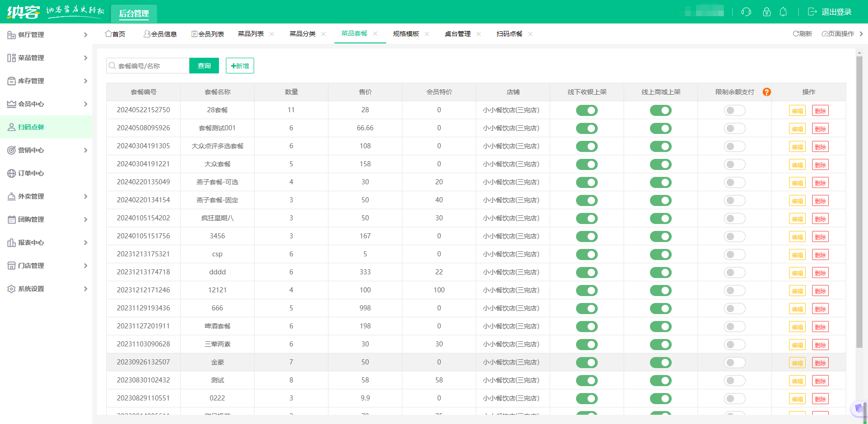Toggle 线下收银上架 for 28套餐 row

pos(587,110)
